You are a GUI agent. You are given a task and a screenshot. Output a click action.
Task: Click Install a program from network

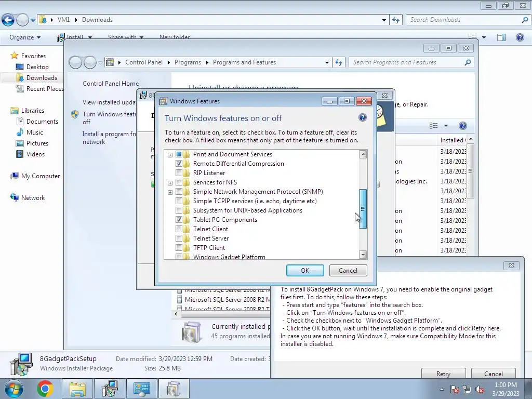[x=109, y=138]
